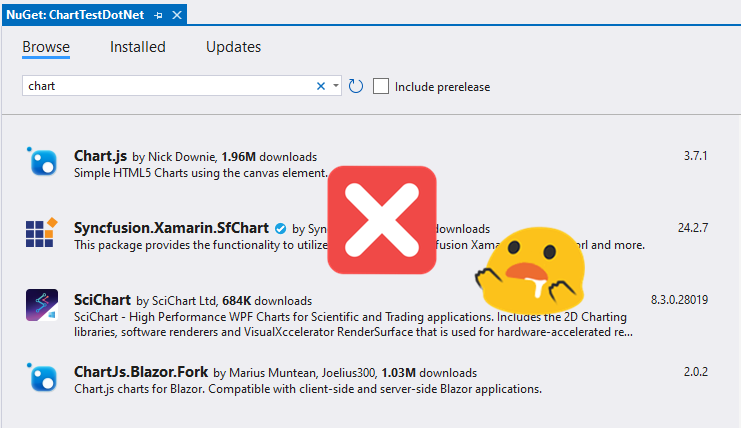Click SciChart version 8.3.0.28019

point(680,300)
